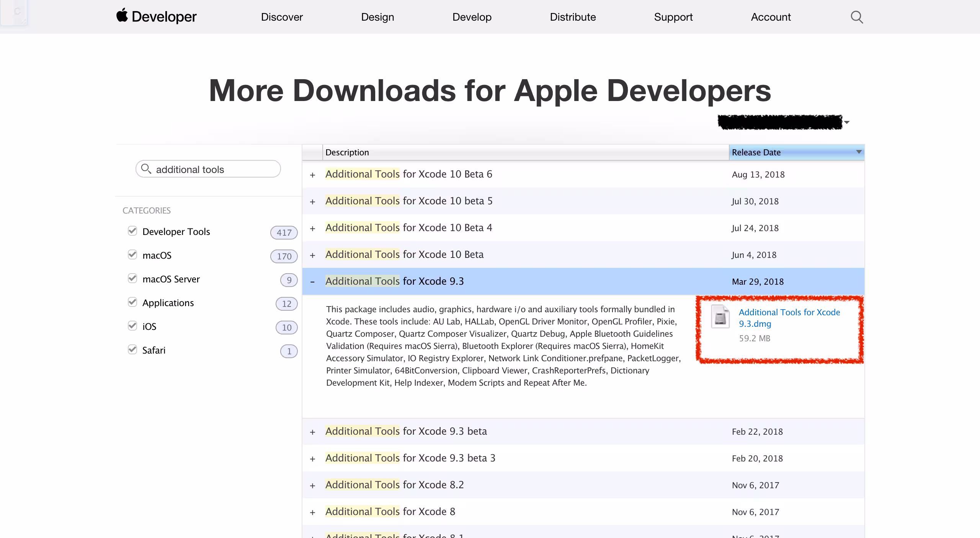
Task: Click the Applications count badge 12
Action: pos(287,303)
